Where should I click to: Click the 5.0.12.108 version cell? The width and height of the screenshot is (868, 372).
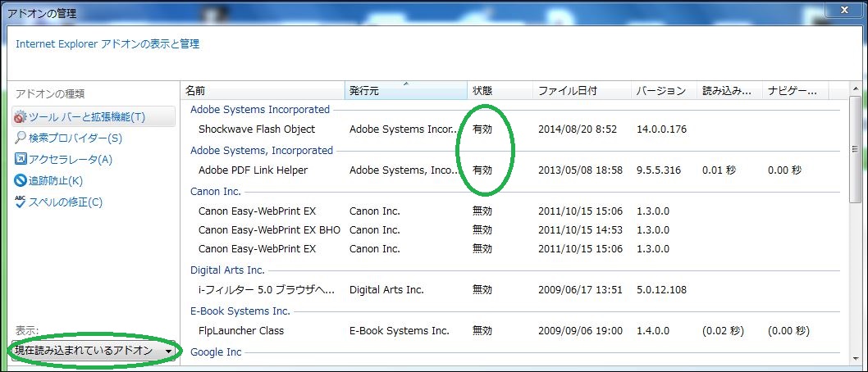[x=661, y=289]
